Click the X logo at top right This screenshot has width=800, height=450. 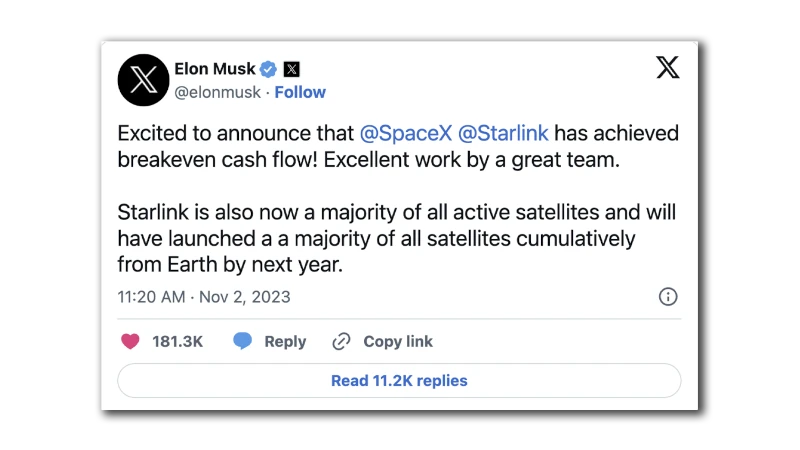point(668,68)
